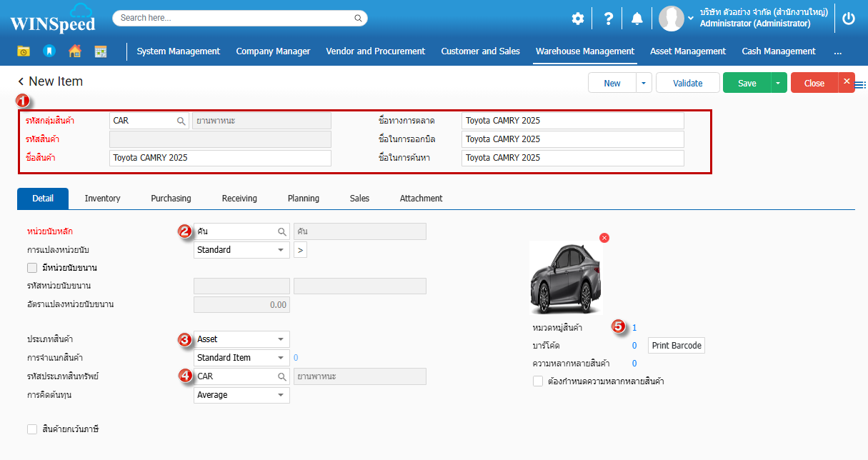Open the home icon in toolbar
Screen dimensions: 868x460
point(74,51)
